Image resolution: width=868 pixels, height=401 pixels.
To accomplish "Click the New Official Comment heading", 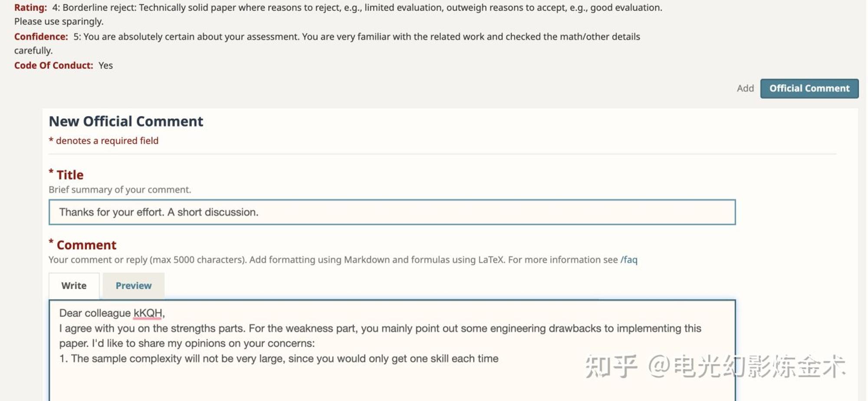I will coord(126,121).
